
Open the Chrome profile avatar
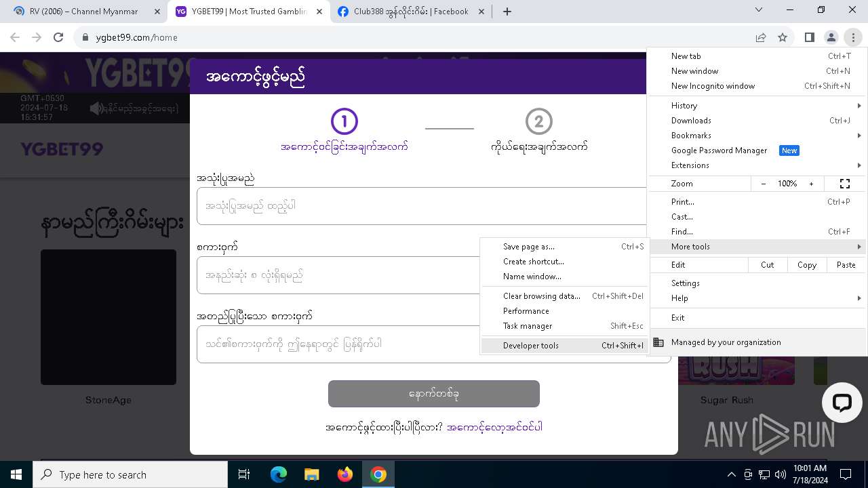831,38
